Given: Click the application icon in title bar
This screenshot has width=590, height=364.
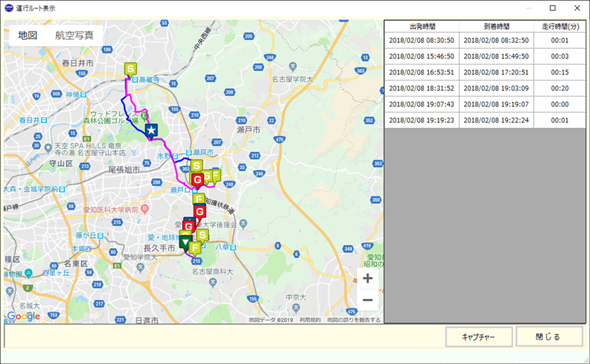Looking at the screenshot, I should tap(9, 8).
